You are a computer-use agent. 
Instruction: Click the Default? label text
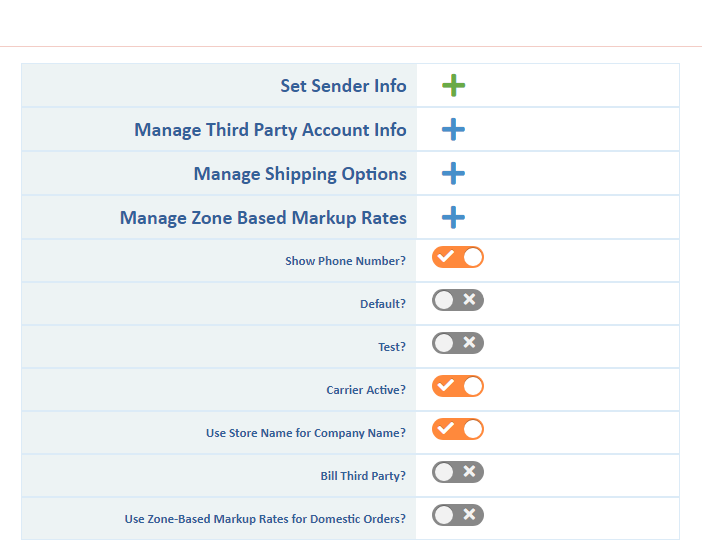pyautogui.click(x=383, y=304)
